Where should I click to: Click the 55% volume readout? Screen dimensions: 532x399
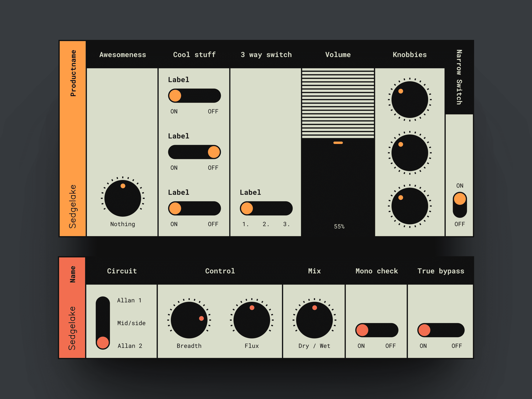[x=339, y=227]
